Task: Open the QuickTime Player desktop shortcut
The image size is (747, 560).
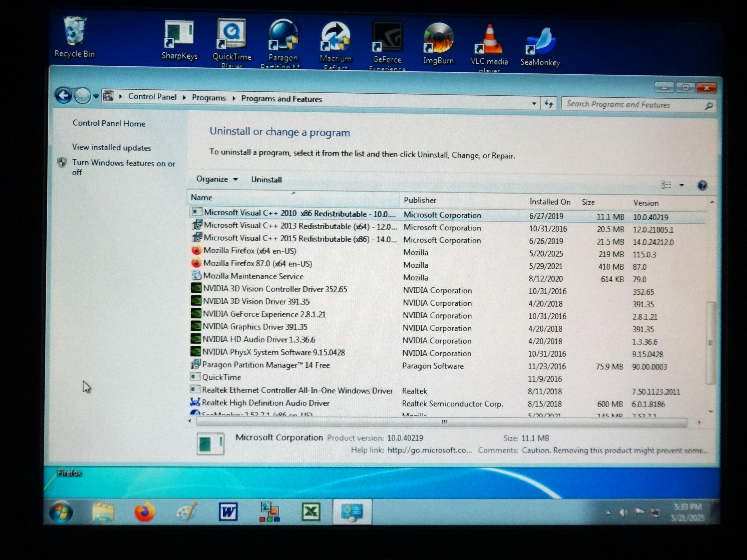Action: (232, 43)
